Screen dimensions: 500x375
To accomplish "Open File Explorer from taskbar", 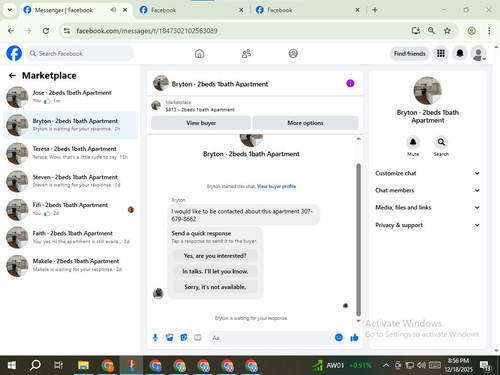I will [83, 365].
